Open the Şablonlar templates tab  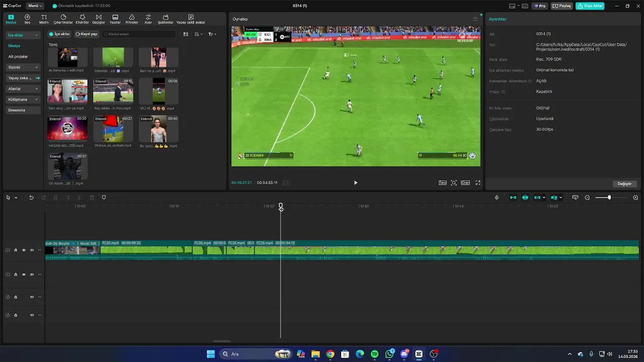tap(166, 19)
